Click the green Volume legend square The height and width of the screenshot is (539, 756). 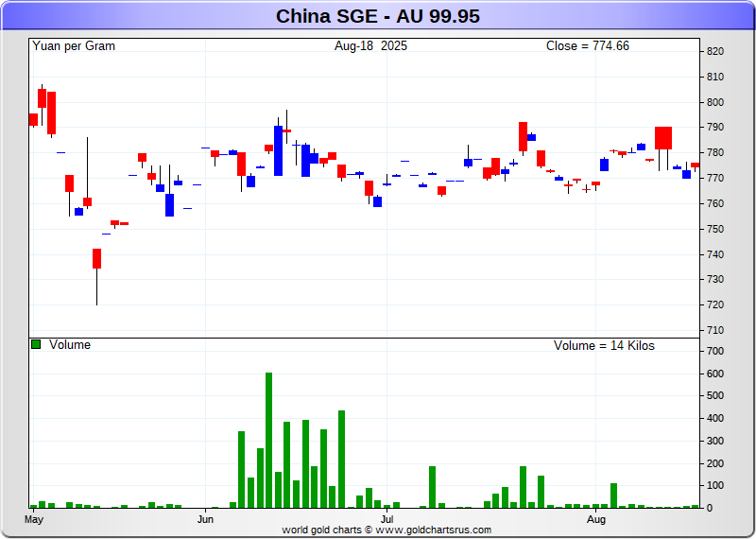click(x=36, y=344)
